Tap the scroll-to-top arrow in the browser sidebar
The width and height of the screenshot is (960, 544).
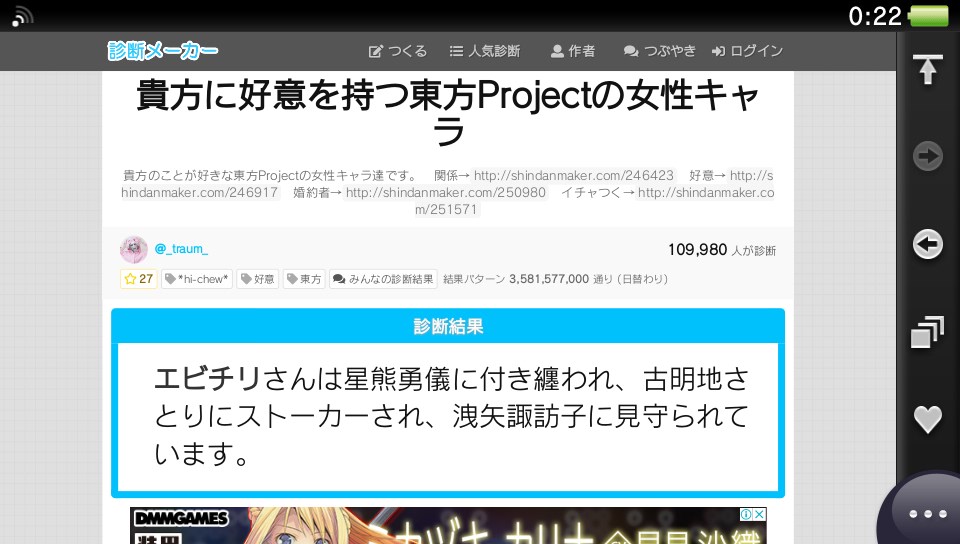coord(928,69)
